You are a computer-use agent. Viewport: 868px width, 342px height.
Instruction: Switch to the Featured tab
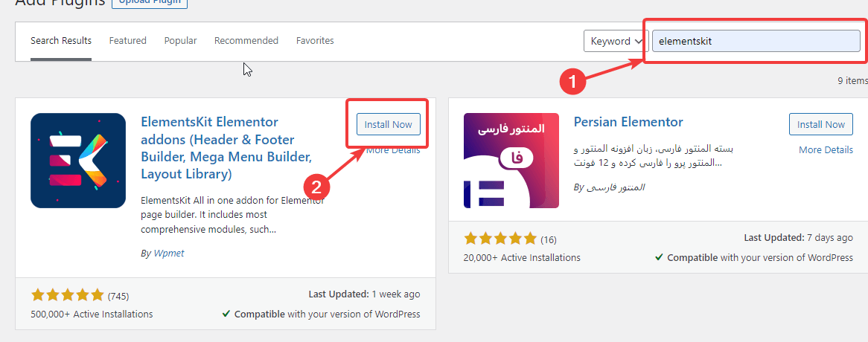(x=128, y=41)
